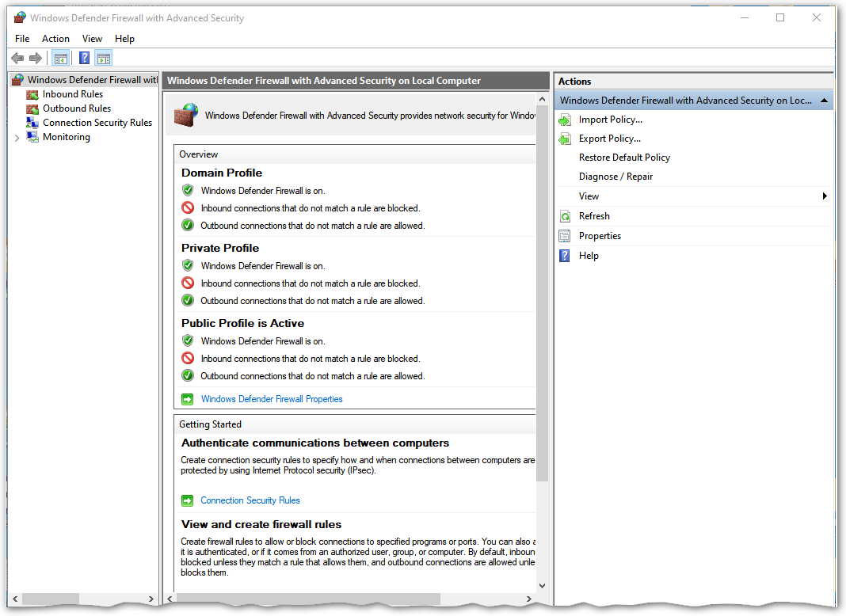Screen dimensions: 846x616
Task: Click Diagnose / Repair action
Action: (616, 177)
